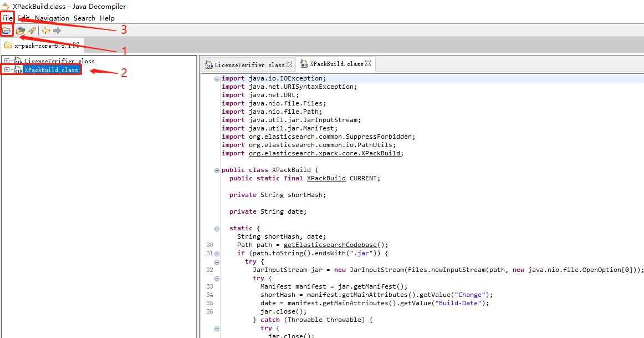Collapse the try block inside catch
This screenshot has height=338, width=644.
(217, 329)
